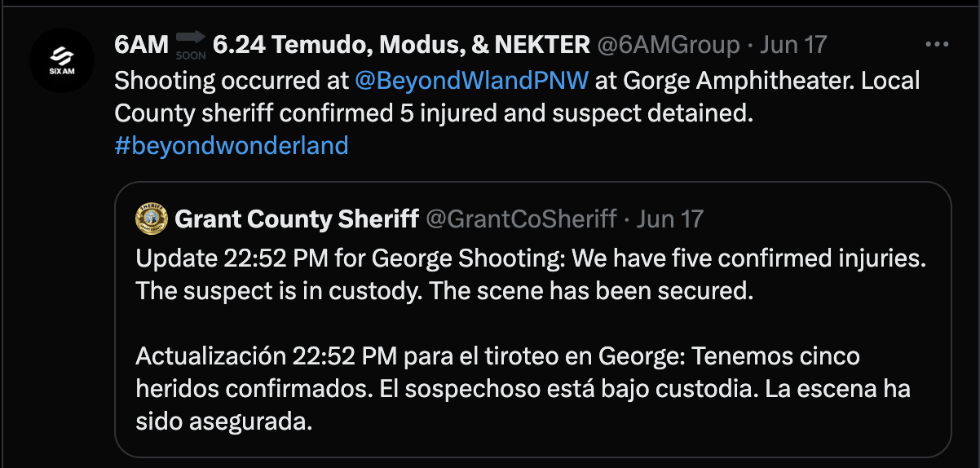Image resolution: width=980 pixels, height=468 pixels.
Task: Click the @GrantCoSheriff handle
Action: (x=521, y=219)
